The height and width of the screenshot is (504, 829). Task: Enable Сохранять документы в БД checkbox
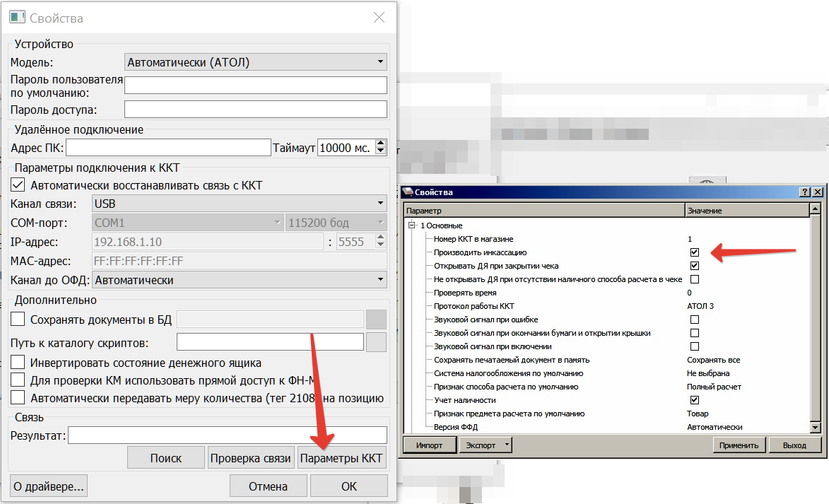pyautogui.click(x=18, y=319)
